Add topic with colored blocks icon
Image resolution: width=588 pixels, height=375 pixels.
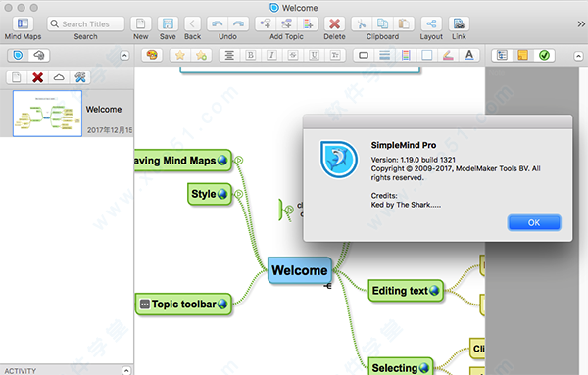click(x=308, y=23)
